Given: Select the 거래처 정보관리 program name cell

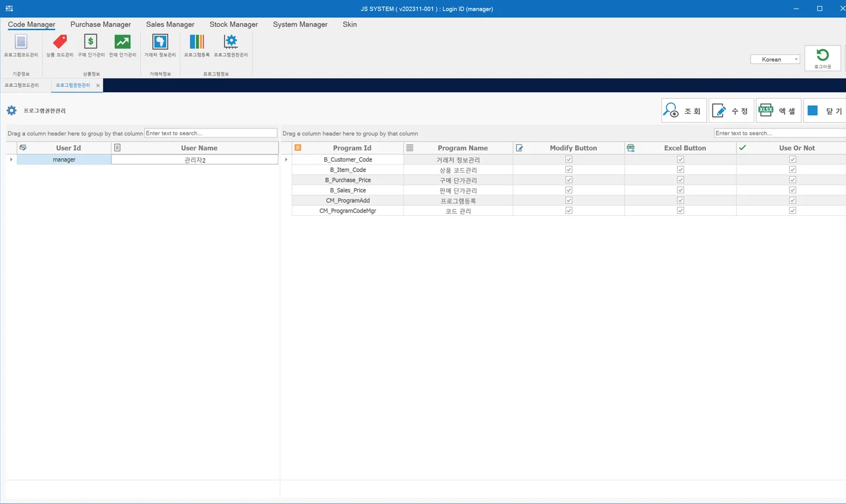Looking at the screenshot, I should click(x=458, y=160).
